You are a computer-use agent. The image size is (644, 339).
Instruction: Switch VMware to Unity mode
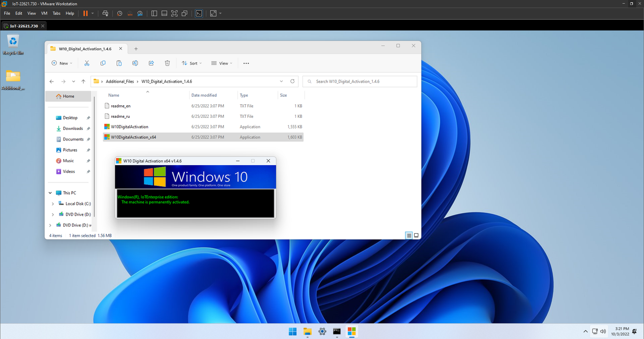point(185,13)
